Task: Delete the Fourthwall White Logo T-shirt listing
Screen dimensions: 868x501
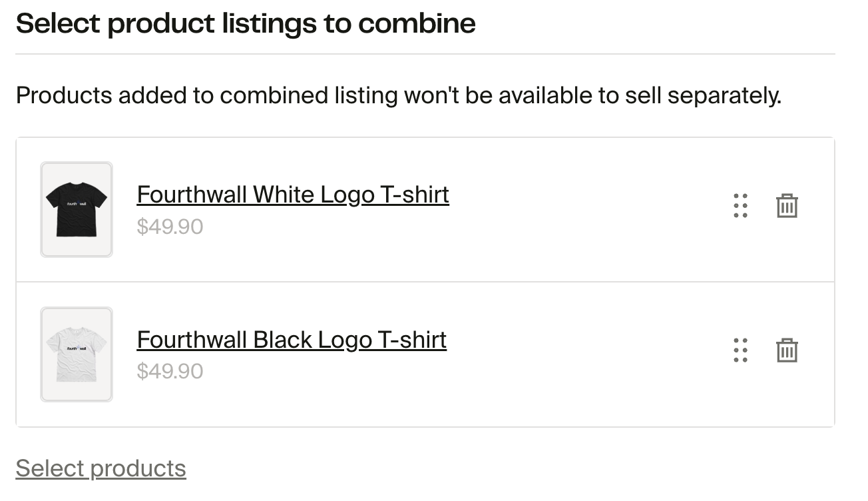Action: [x=786, y=206]
